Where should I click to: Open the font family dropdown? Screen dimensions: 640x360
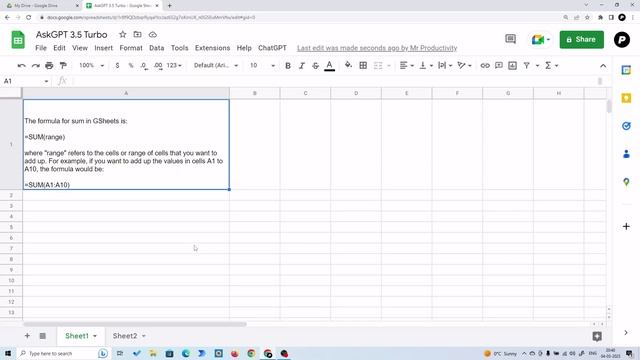[x=216, y=65]
